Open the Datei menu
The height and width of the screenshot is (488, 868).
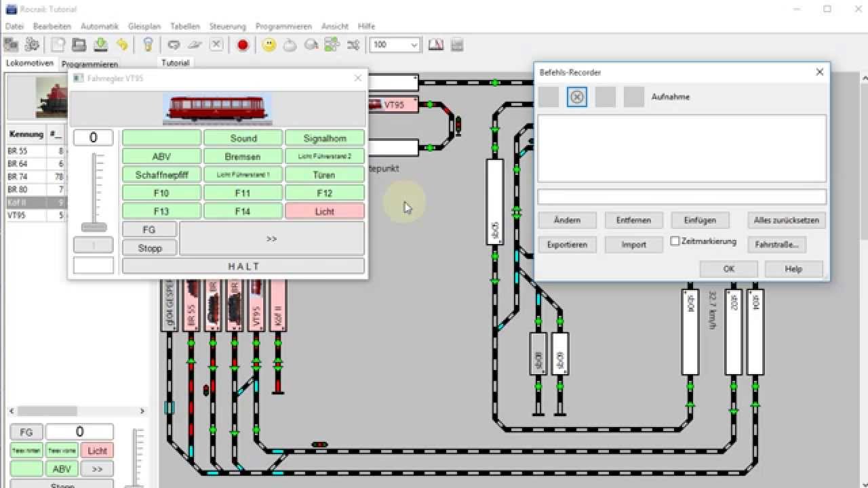14,26
